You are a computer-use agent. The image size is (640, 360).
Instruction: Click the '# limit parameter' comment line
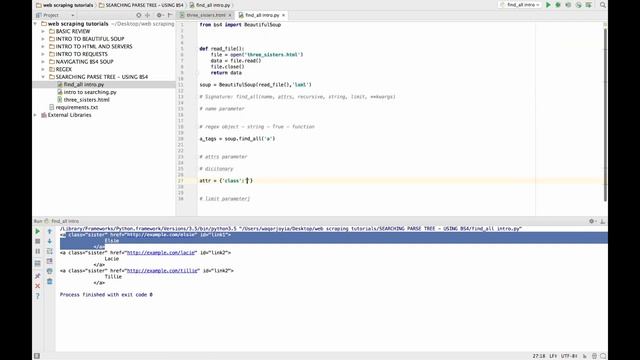pyautogui.click(x=224, y=199)
